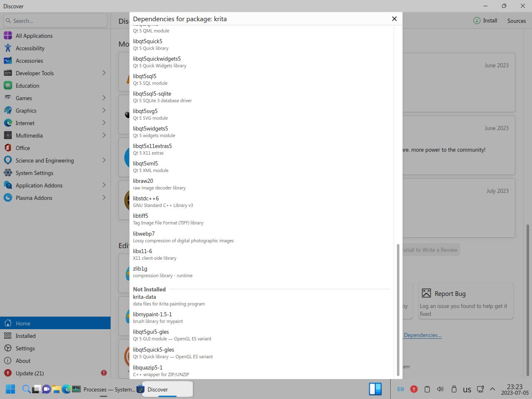The image size is (532, 399).
Task: Open the Discover Settings page
Action: point(55,348)
